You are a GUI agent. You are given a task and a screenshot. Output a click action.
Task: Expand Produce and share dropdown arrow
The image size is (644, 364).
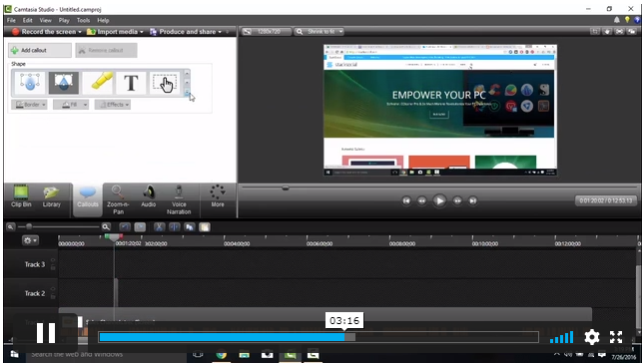pos(220,32)
